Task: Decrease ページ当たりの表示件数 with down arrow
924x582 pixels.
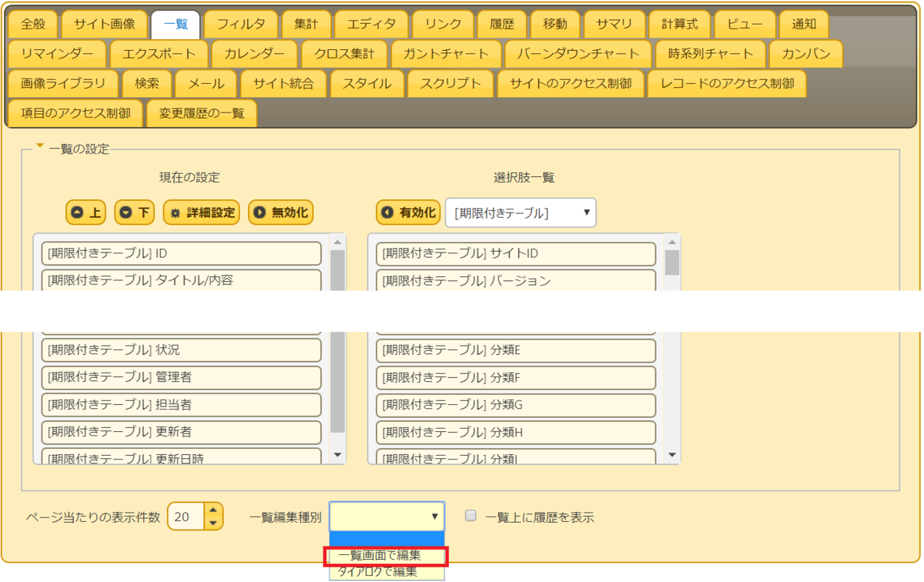Action: pos(213,523)
